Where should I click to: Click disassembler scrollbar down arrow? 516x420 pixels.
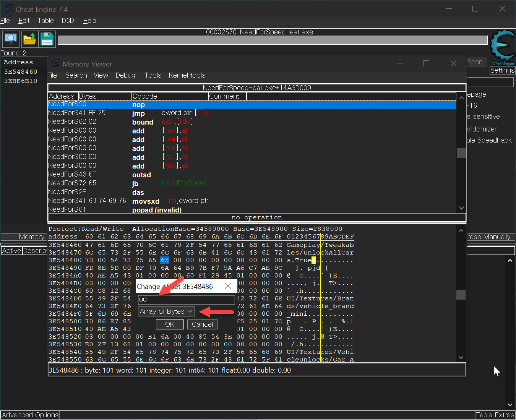(x=461, y=208)
